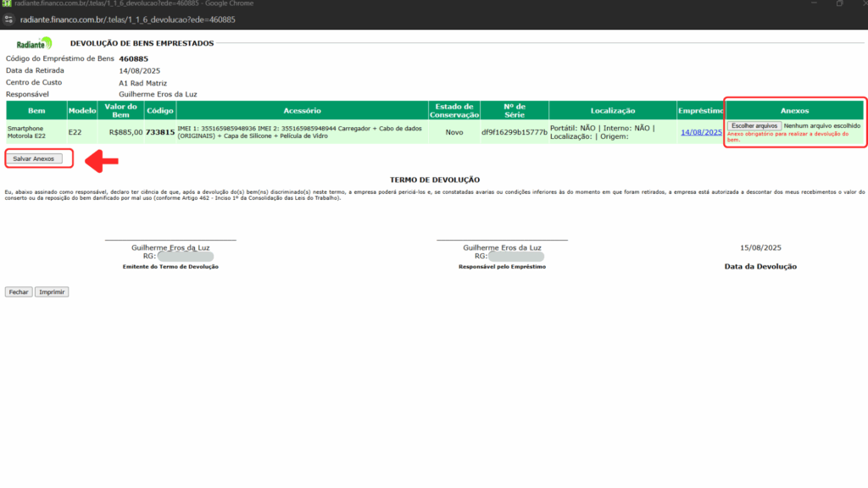
Task: Print the term using the Imprimir button
Action: [53, 291]
